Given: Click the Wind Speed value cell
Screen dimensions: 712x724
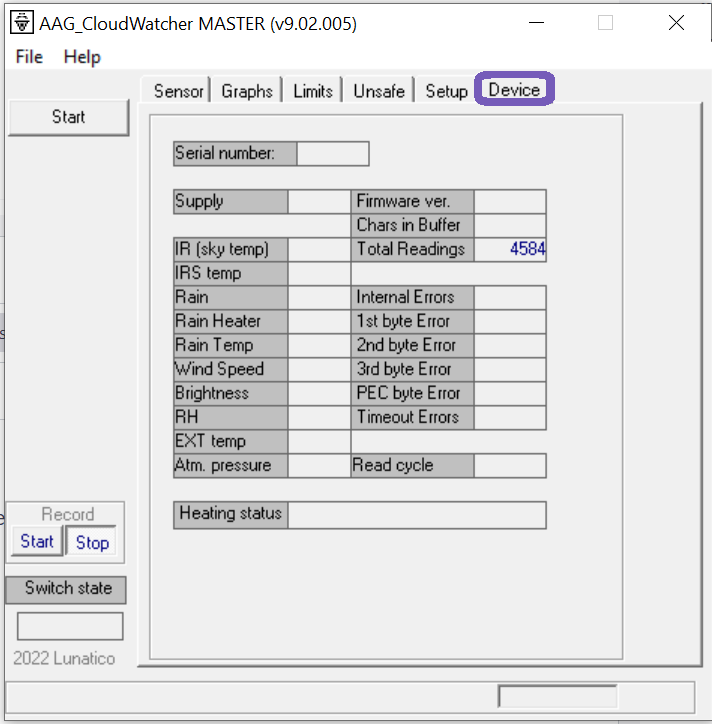Looking at the screenshot, I should coord(319,370).
